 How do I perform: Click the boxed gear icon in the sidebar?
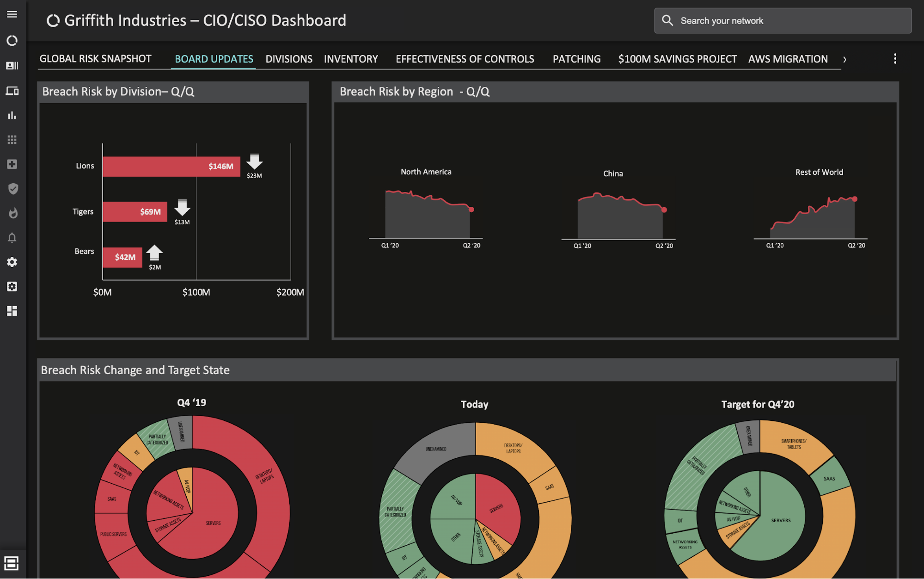[12, 287]
